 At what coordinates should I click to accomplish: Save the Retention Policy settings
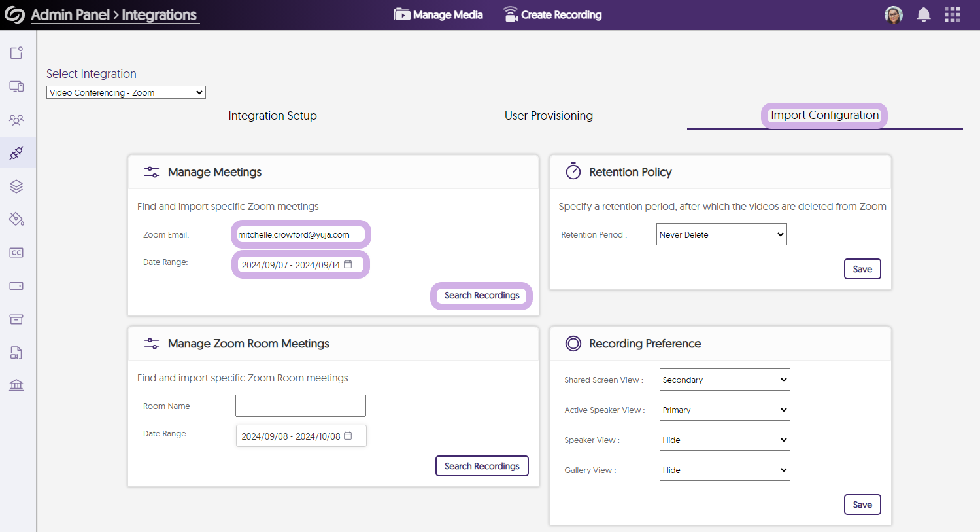click(x=862, y=269)
